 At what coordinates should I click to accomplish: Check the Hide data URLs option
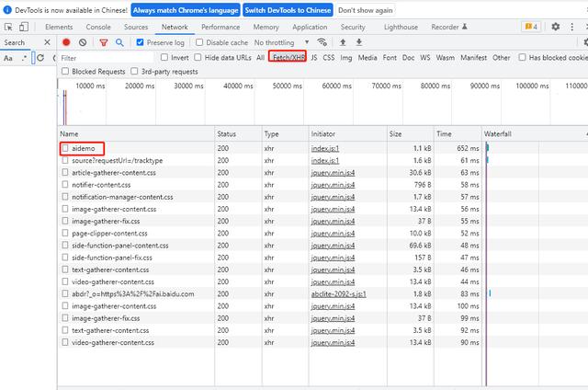pos(198,57)
